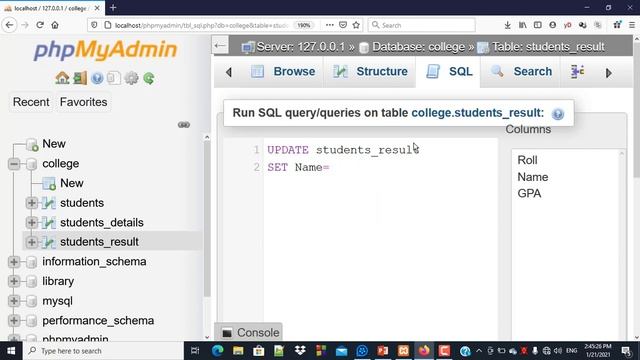Click the Firefox Search input box

(x=422, y=25)
